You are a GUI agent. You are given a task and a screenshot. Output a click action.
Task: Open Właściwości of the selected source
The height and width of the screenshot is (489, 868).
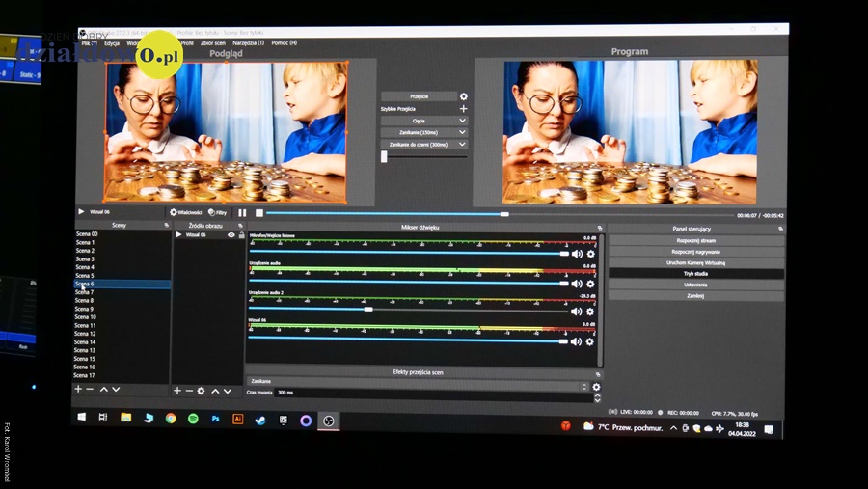(185, 212)
